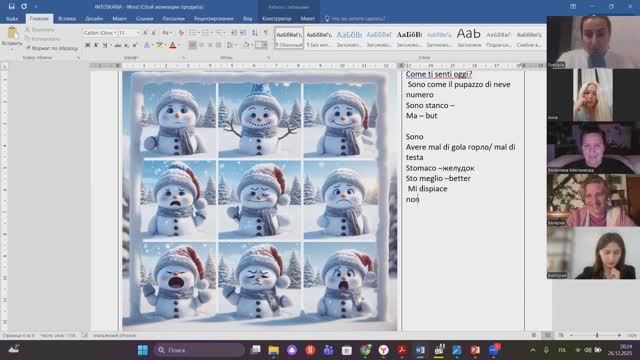Click the Sort icon
Image resolution: width=640 pixels, height=360 pixels.
pos(255,33)
